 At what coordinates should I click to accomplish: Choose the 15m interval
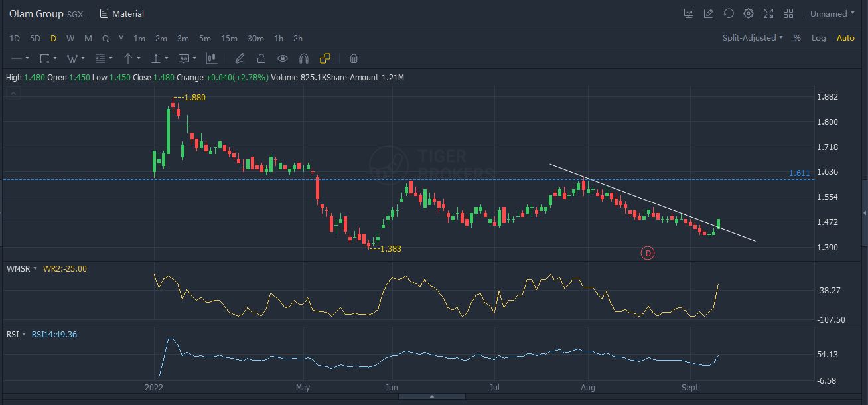click(229, 38)
